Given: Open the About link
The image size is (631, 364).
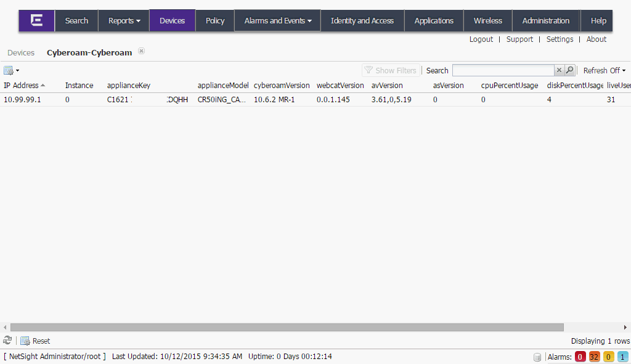Looking at the screenshot, I should [596, 39].
